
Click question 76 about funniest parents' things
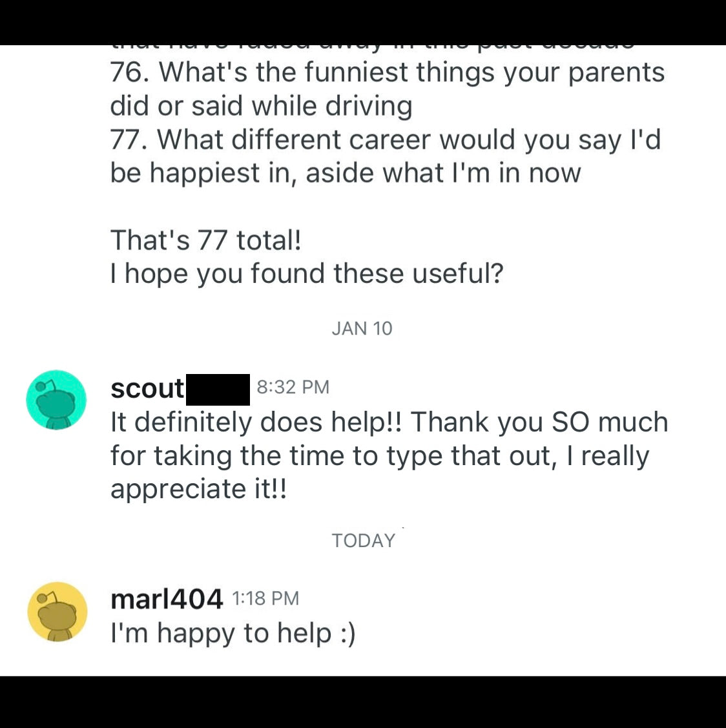click(386, 72)
